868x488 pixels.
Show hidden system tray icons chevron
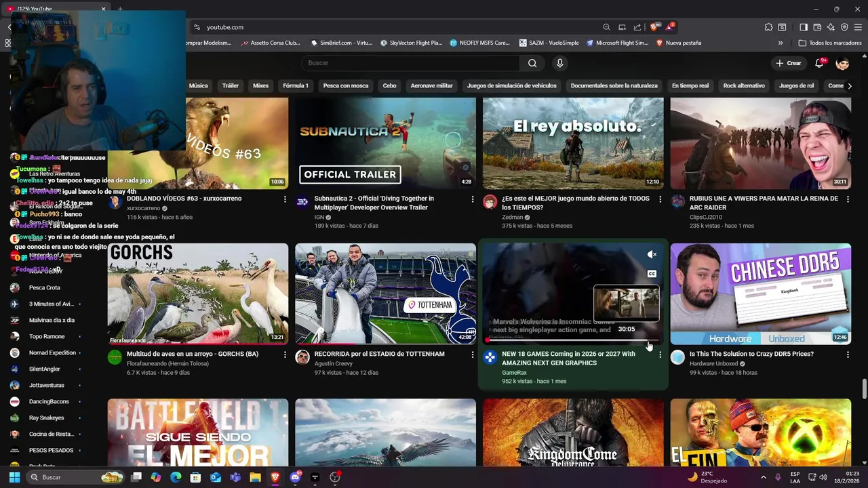pyautogui.click(x=764, y=477)
